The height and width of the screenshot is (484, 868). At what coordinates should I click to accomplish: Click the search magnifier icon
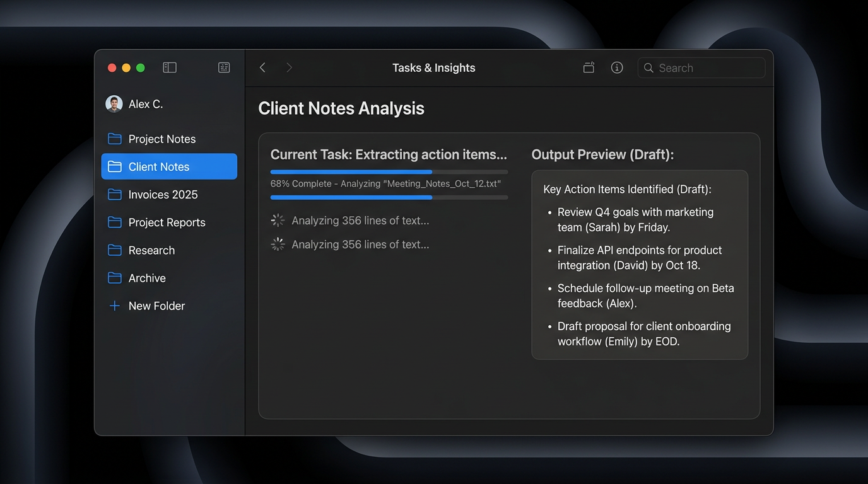[648, 67]
